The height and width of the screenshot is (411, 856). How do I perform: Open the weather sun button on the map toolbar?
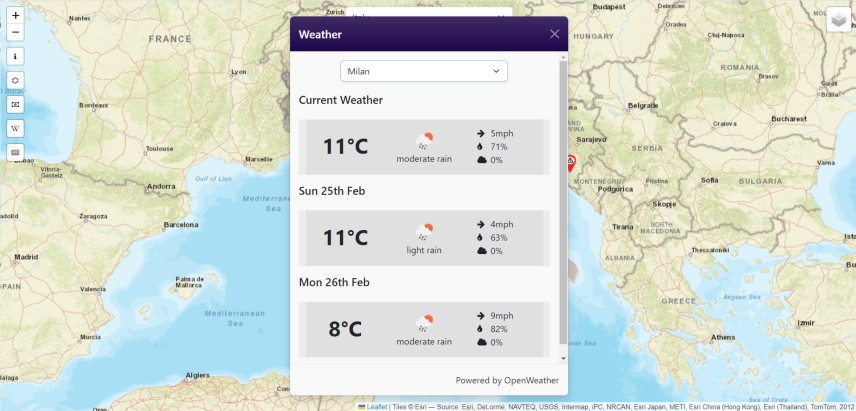[15, 80]
